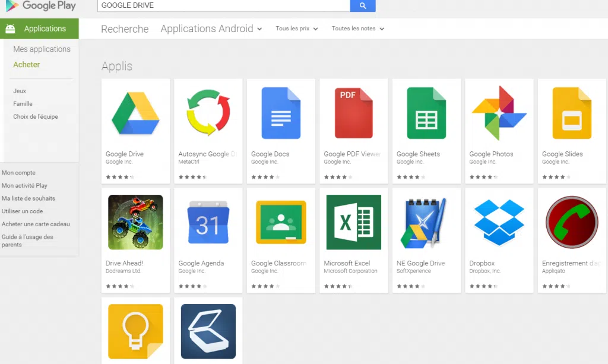Click the Appliqato developer name

[553, 271]
